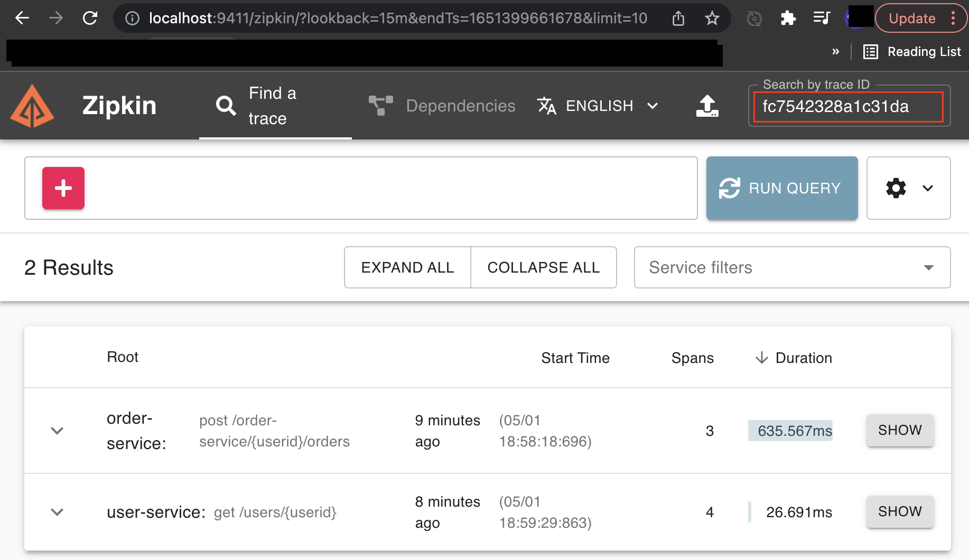Viewport: 969px width, 560px height.
Task: Click the address bar URL
Action: [x=398, y=18]
